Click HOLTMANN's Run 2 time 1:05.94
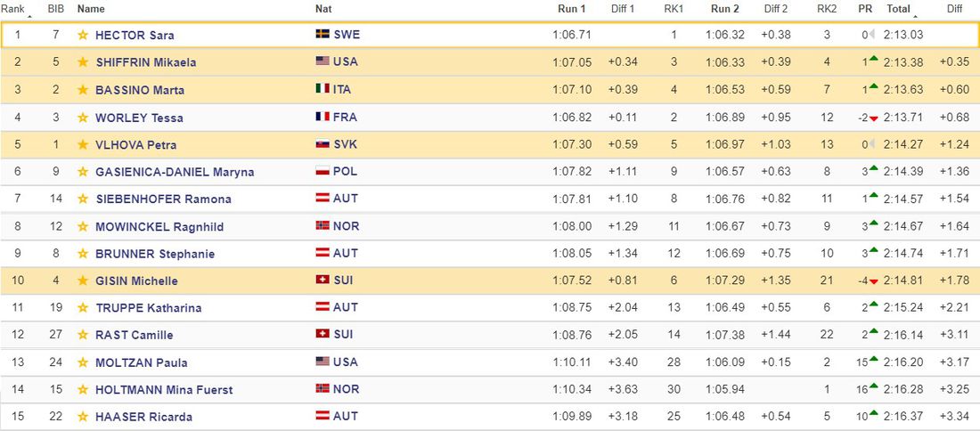The height and width of the screenshot is (431, 980). [723, 390]
